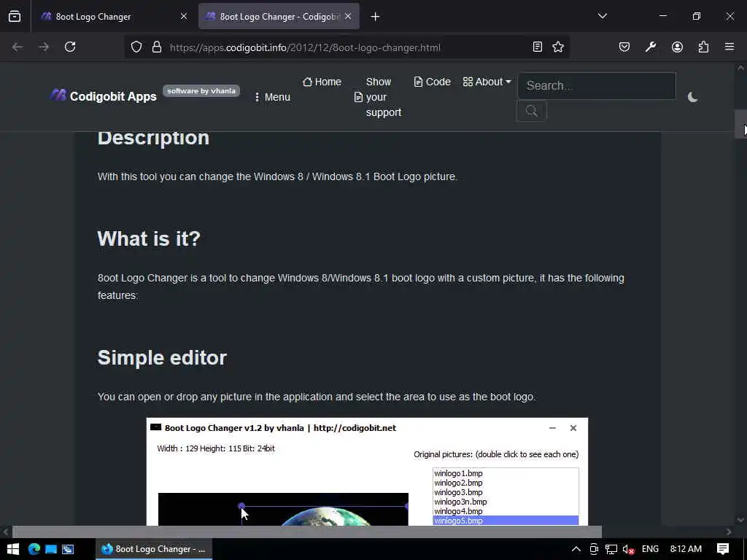
Task: Open the remote desktop taskbar icon
Action: click(68, 549)
